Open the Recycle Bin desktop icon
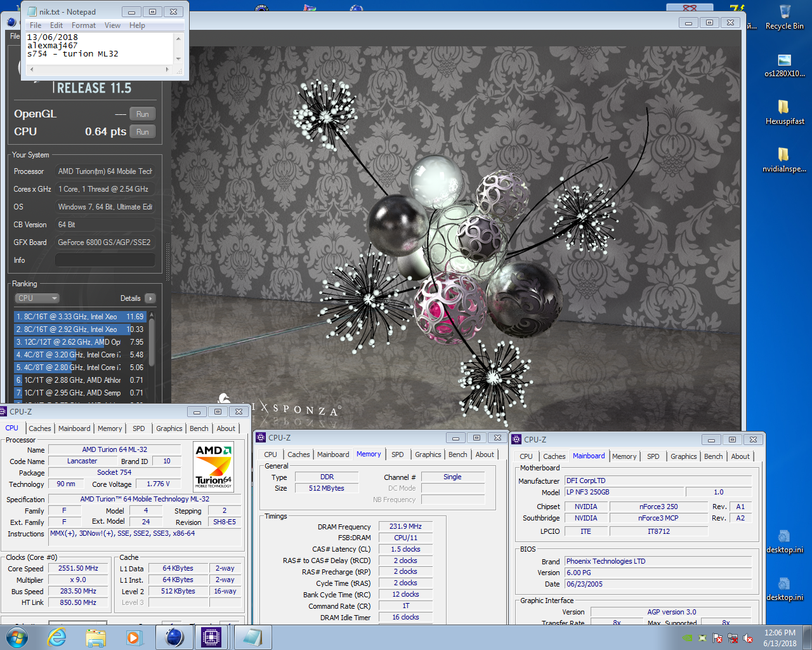 pos(784,17)
